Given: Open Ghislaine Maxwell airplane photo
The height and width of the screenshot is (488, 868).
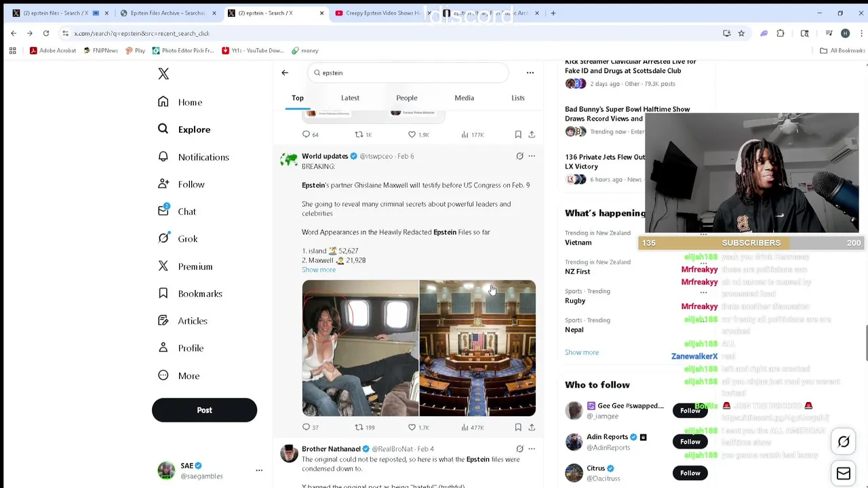Looking at the screenshot, I should tap(360, 348).
